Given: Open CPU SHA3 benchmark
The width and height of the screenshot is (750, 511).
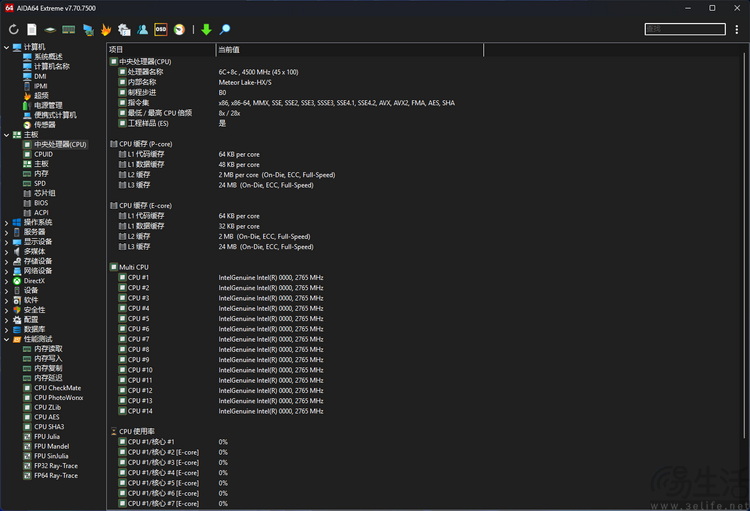Looking at the screenshot, I should pos(49,427).
